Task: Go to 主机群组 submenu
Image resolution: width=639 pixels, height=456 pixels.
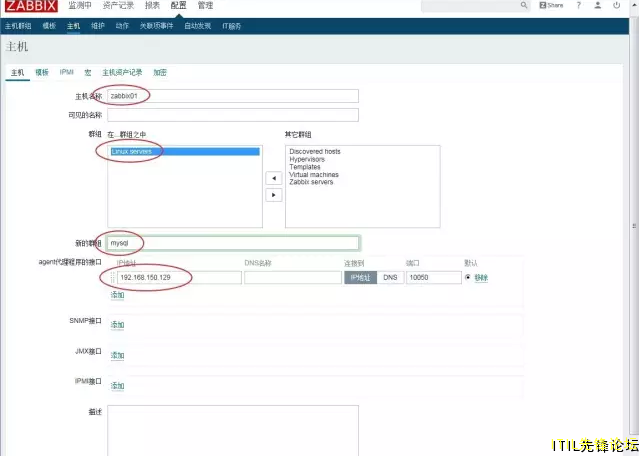Action: coord(18,26)
